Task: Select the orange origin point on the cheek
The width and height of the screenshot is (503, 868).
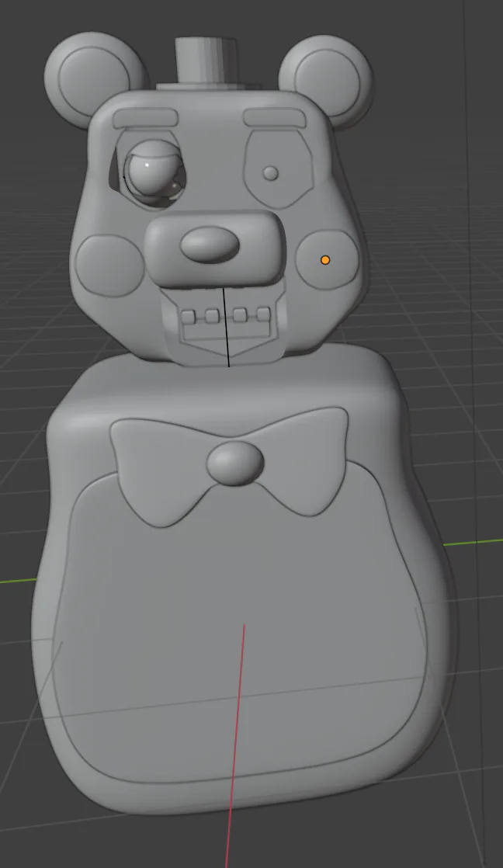Action: click(x=325, y=259)
